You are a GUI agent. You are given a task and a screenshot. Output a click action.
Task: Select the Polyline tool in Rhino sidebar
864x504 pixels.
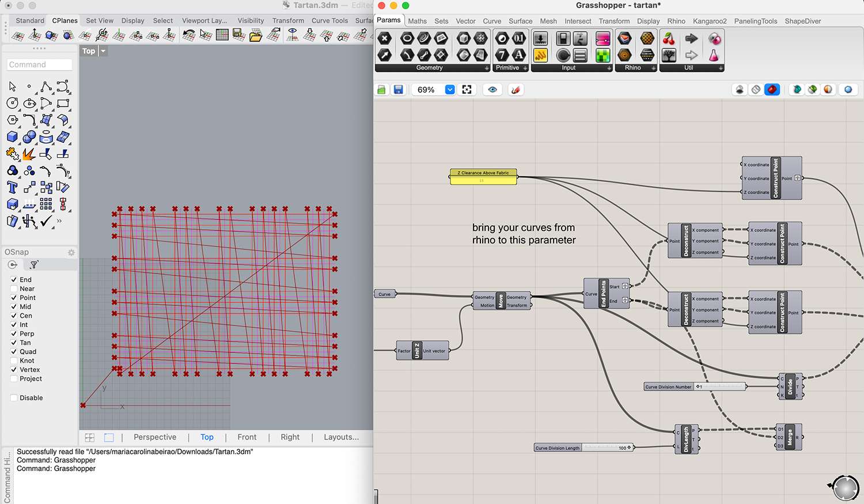pyautogui.click(x=46, y=86)
